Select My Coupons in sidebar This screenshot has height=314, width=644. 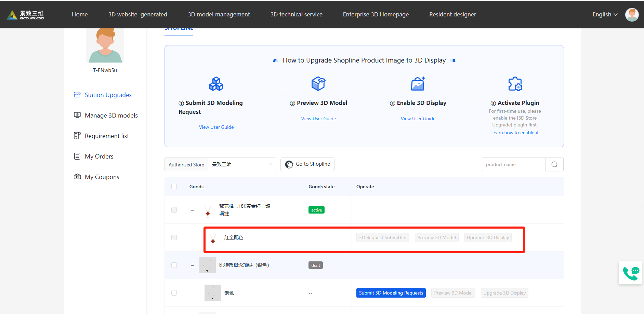click(x=102, y=177)
